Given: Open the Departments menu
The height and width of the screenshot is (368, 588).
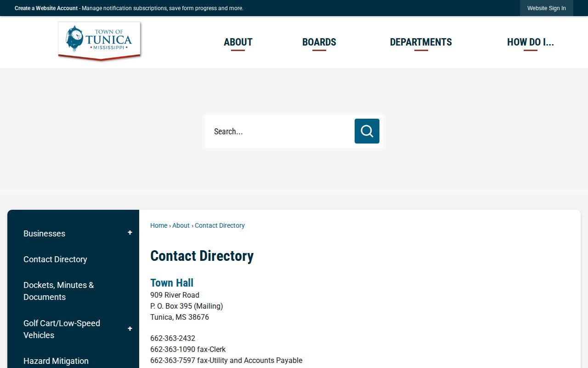Looking at the screenshot, I should pos(421,42).
